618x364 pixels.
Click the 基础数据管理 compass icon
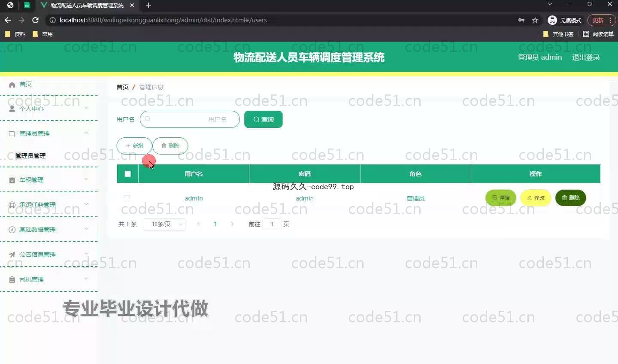pos(12,230)
